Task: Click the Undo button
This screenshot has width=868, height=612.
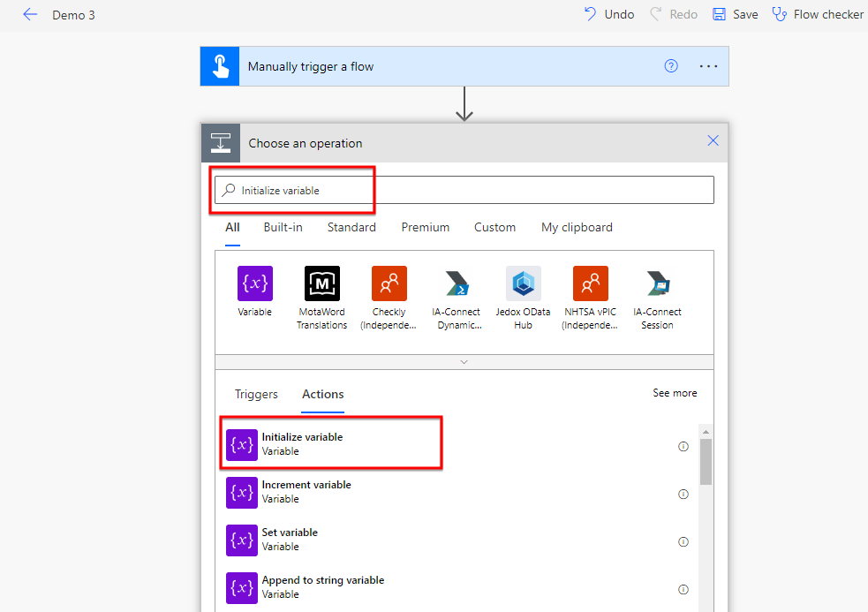Action: pos(609,14)
